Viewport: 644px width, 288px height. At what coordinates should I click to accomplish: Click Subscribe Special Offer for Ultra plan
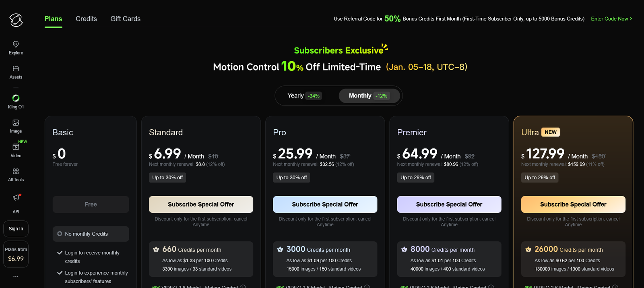click(x=573, y=205)
